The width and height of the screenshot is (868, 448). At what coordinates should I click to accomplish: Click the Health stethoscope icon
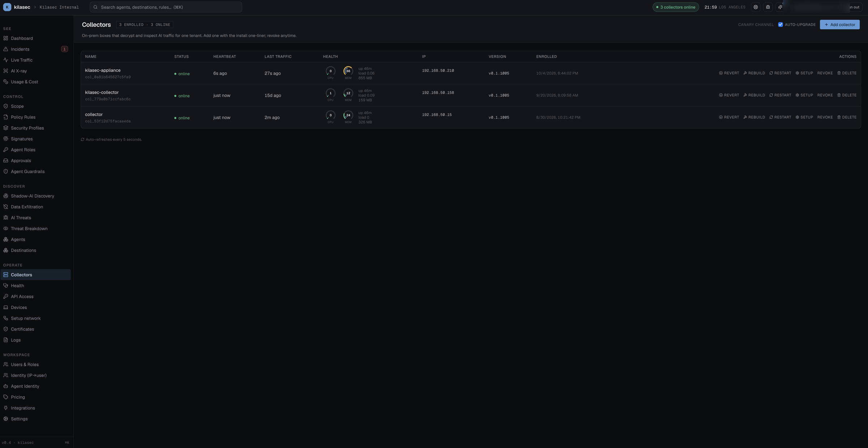[x=5, y=286]
